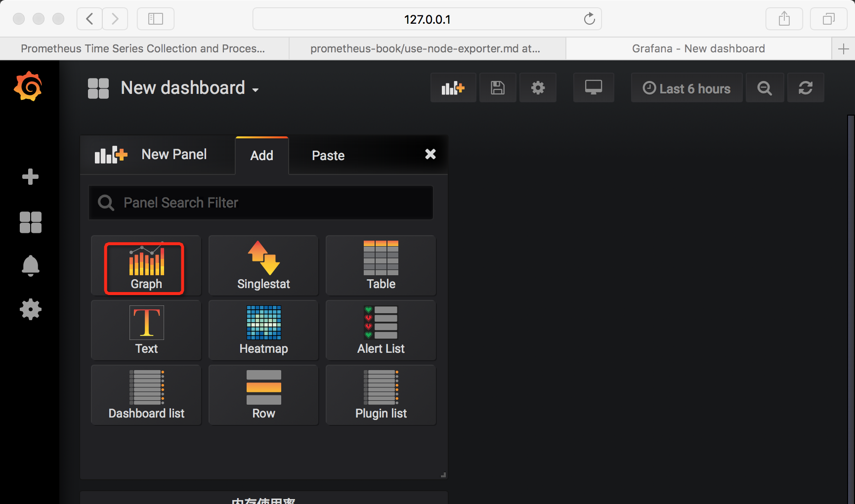Switch to the Paste tab
855x504 pixels.
(328, 155)
